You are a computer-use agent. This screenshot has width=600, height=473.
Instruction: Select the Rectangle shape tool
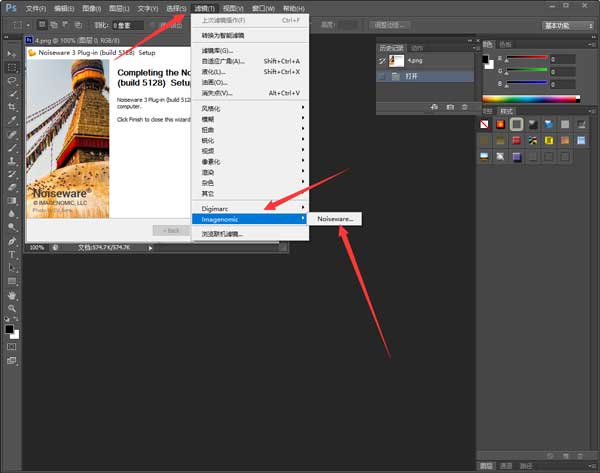point(12,281)
